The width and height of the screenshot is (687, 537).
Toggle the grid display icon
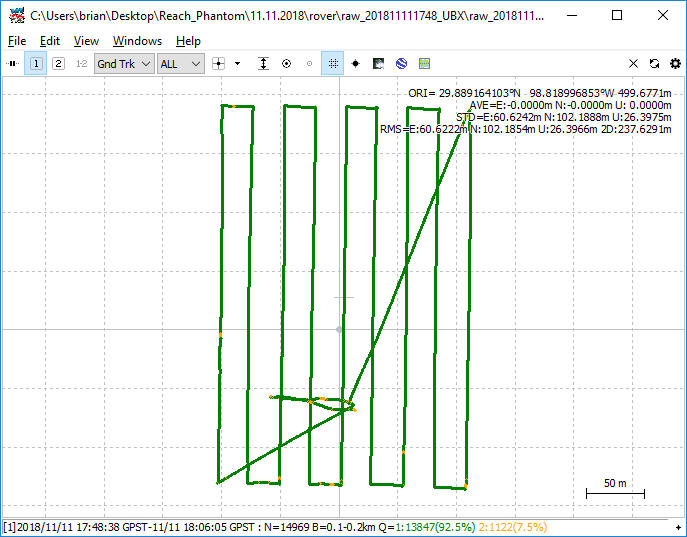[333, 64]
